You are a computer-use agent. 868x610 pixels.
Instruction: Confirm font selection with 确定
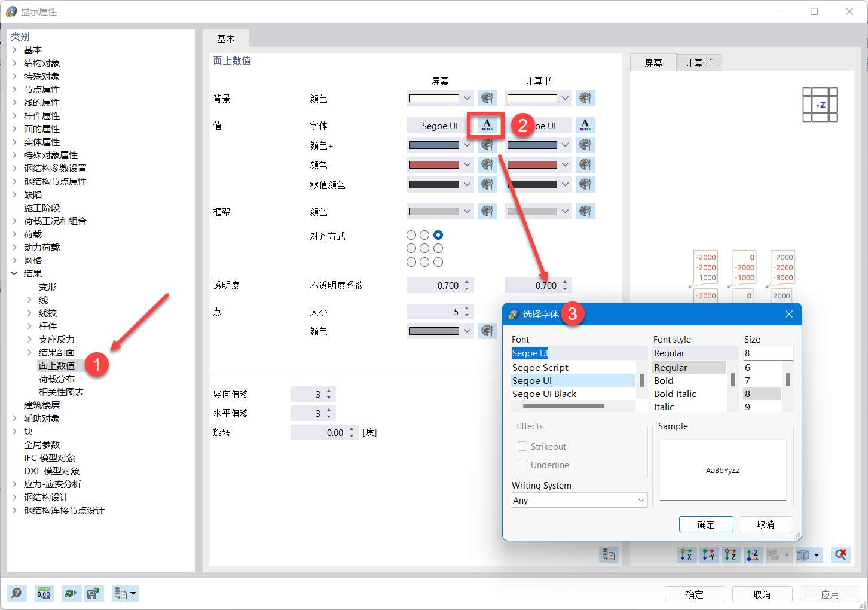click(x=705, y=524)
